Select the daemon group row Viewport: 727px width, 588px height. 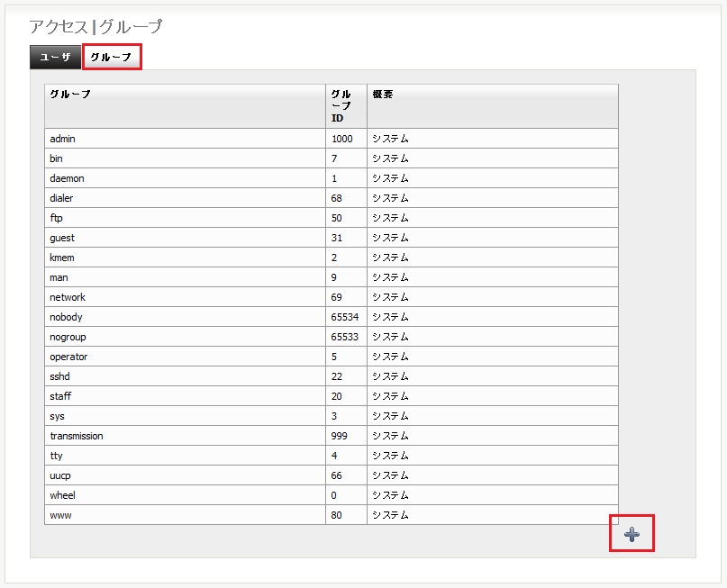coord(331,178)
